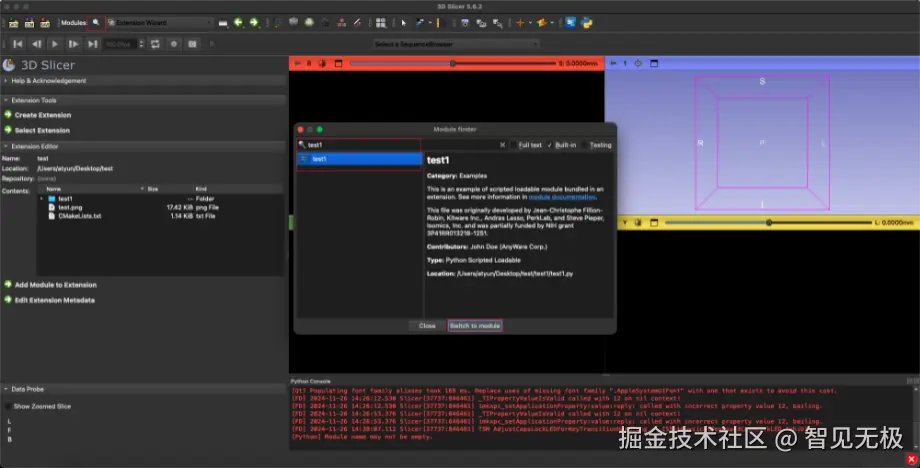Click Create Extension button
Screen dimensions: 920x468
click(38, 115)
